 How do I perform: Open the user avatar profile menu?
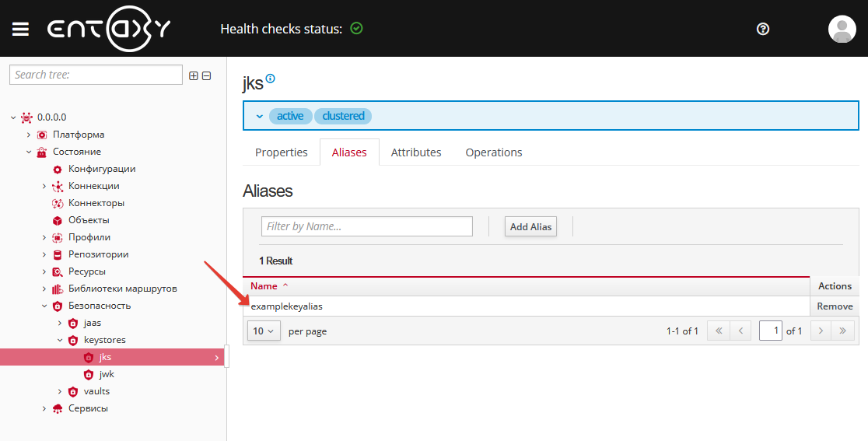(x=842, y=29)
